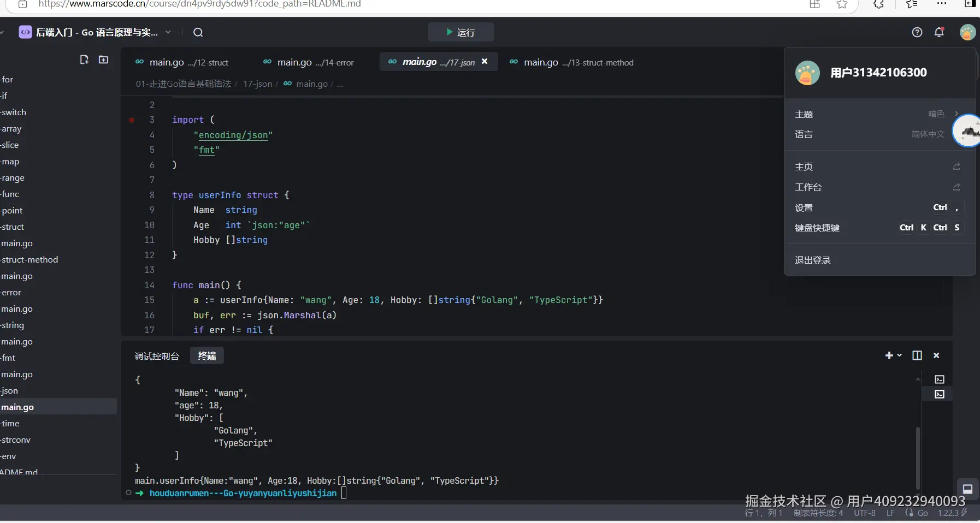980x523 pixels.
Task: Select the strconv folder in sidebar
Action: pyautogui.click(x=16, y=440)
